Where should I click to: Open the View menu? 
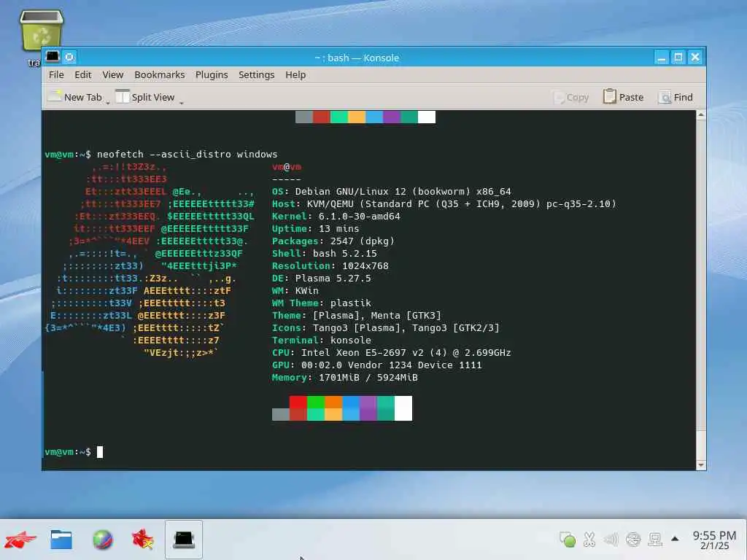(113, 75)
